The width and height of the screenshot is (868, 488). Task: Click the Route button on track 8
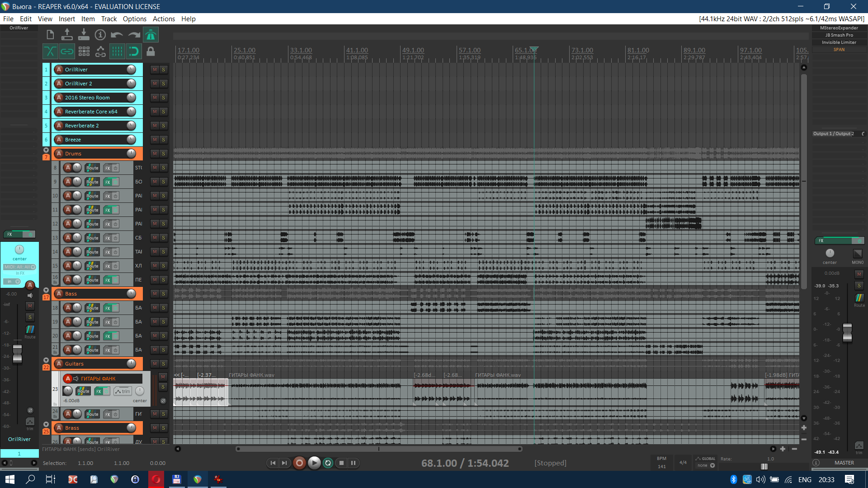(x=92, y=168)
